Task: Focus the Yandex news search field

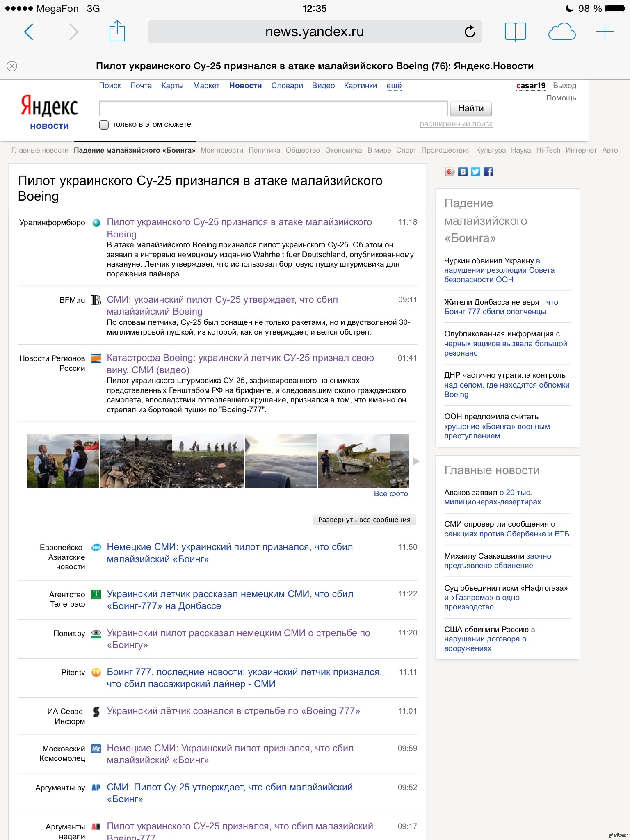Action: (273, 109)
